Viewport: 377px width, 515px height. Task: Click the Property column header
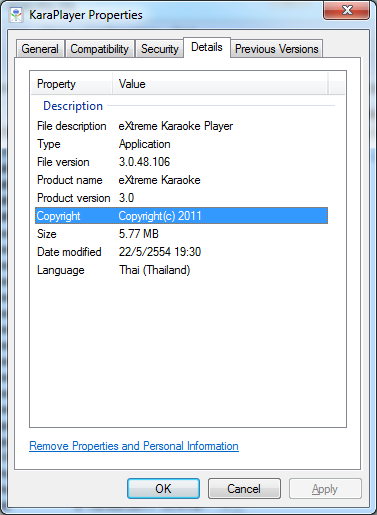72,84
